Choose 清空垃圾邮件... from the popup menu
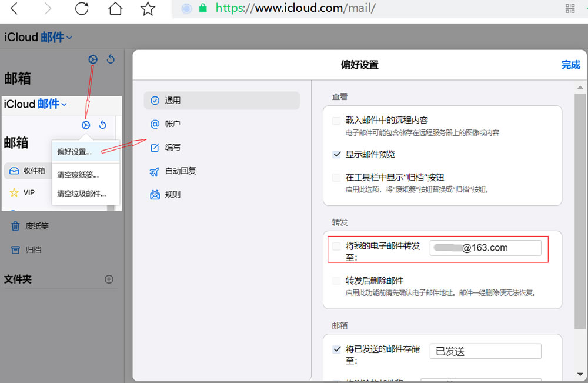The image size is (588, 383). 86,194
